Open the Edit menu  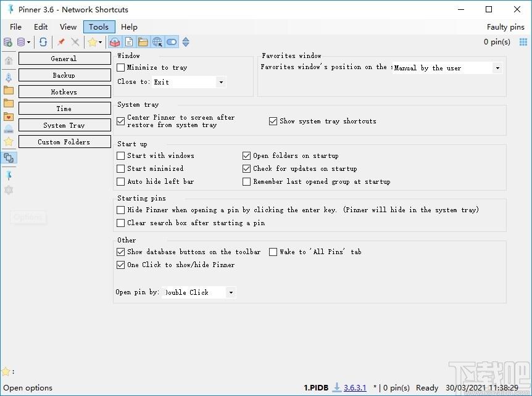pyautogui.click(x=41, y=27)
